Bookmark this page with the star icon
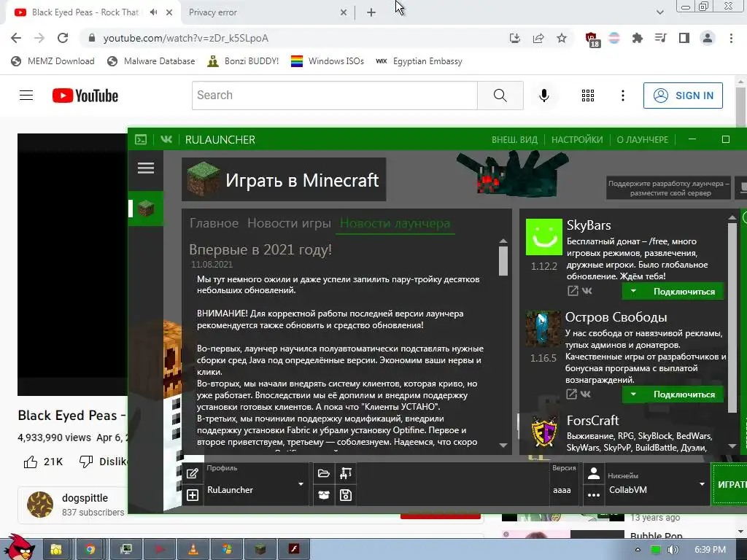The image size is (747, 560). pyautogui.click(x=562, y=38)
